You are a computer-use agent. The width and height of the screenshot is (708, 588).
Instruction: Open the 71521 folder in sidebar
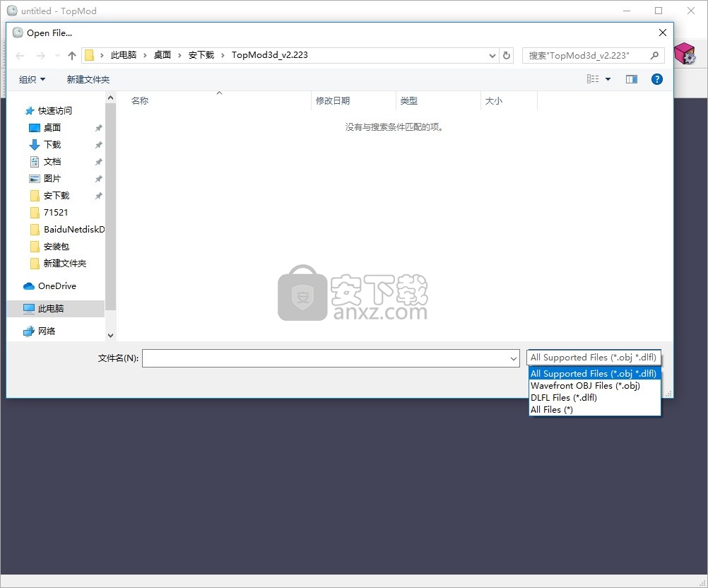coord(56,212)
